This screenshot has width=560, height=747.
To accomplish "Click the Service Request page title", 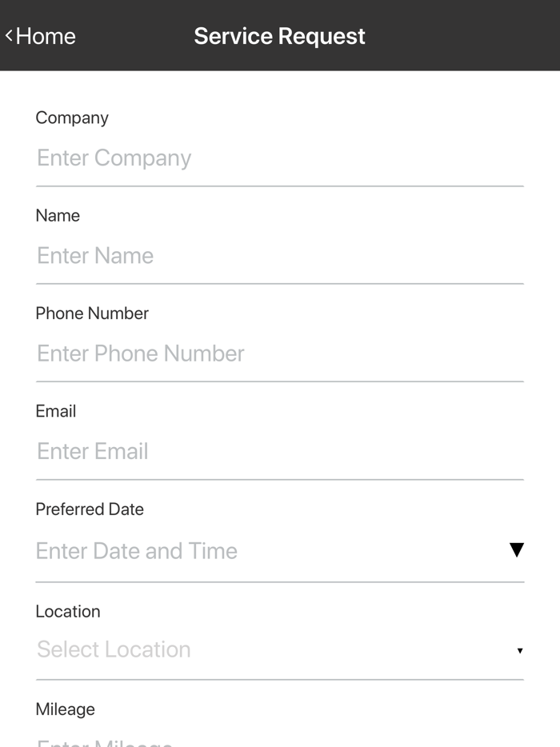I will tap(279, 36).
